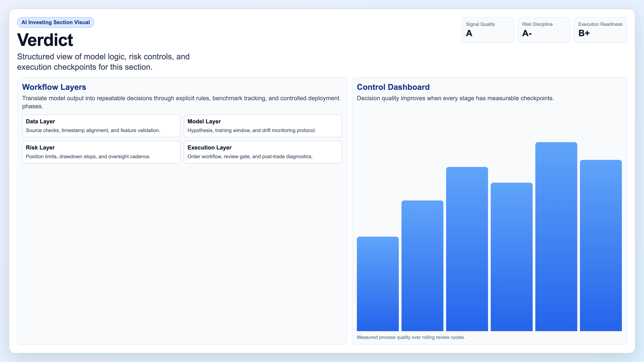Click the Workflow Layers section title
644x362 pixels.
[x=54, y=87]
